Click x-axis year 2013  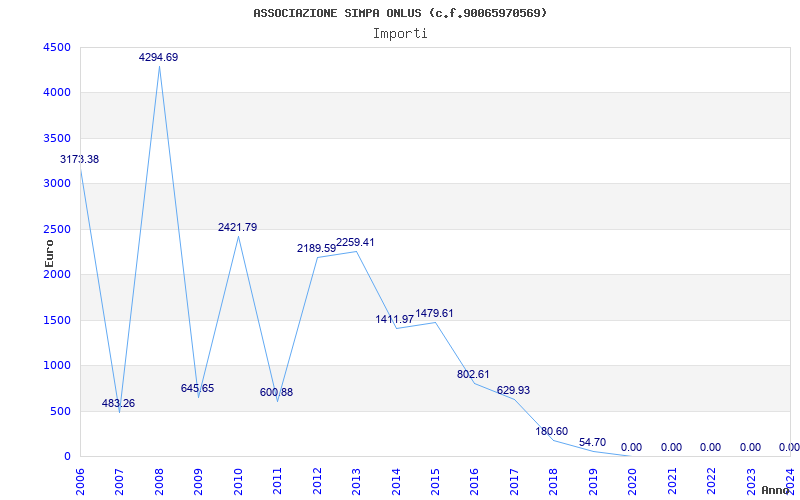[x=356, y=482]
